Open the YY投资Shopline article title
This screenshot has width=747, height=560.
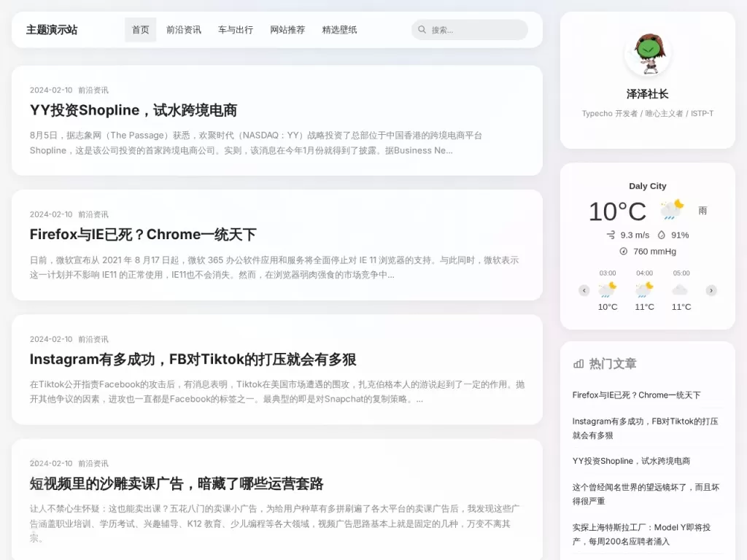[133, 110]
